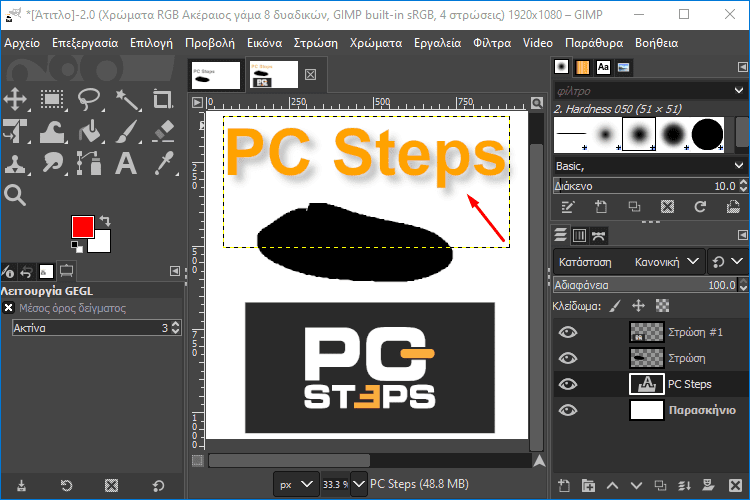Click the white background color swatch

point(102,244)
